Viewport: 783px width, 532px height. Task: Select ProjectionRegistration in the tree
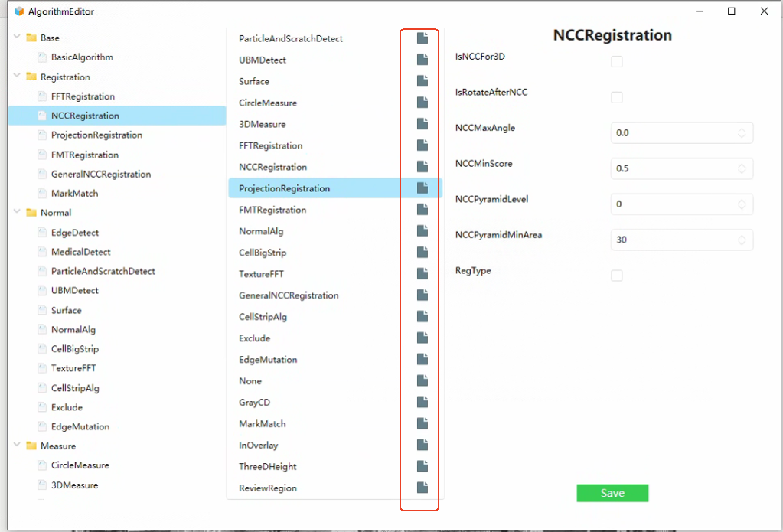click(x=96, y=135)
